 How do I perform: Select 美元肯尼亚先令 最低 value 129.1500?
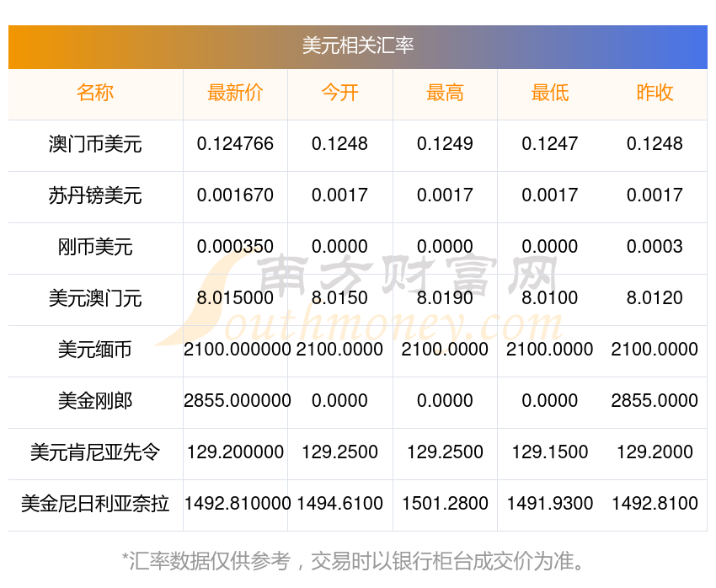pos(550,452)
